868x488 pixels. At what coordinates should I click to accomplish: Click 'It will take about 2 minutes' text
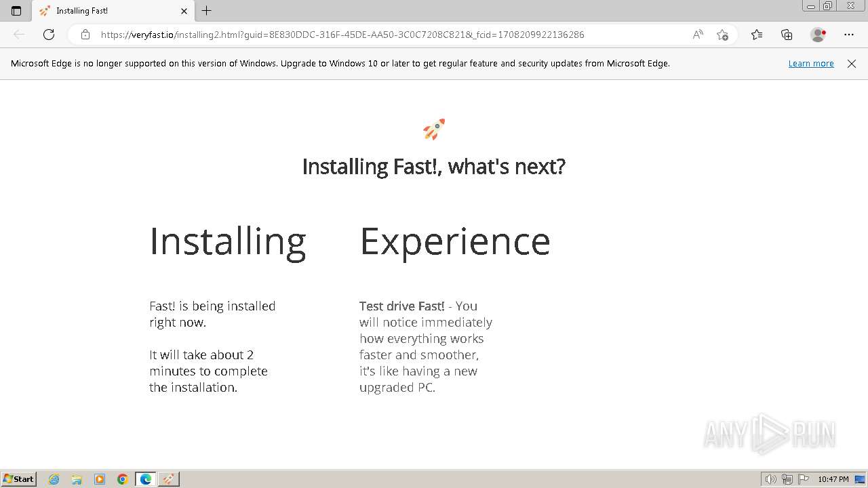209,371
